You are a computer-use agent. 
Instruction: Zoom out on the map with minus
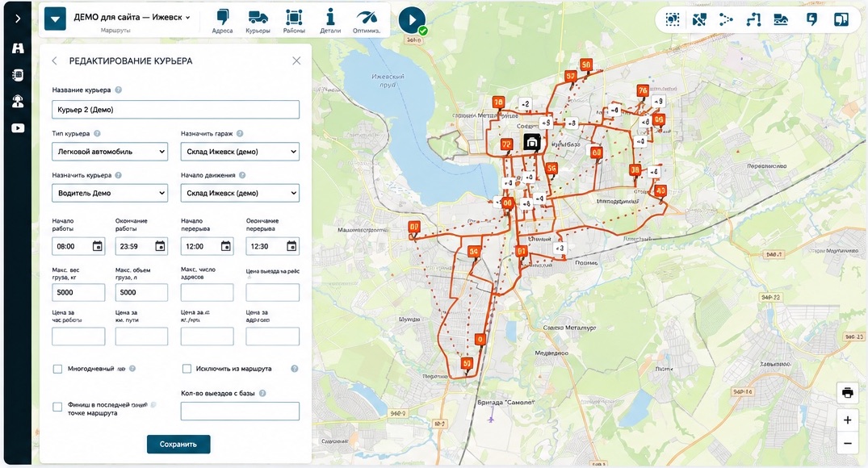848,444
